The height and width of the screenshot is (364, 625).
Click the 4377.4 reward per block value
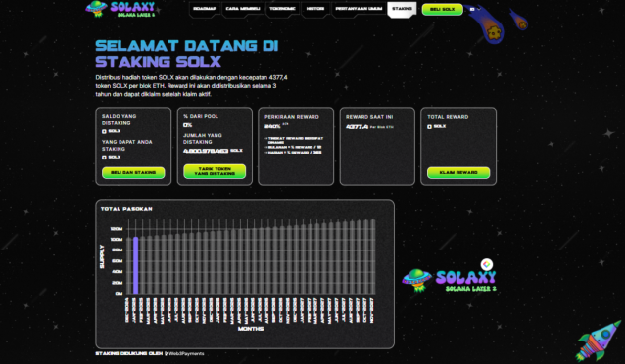tap(357, 126)
